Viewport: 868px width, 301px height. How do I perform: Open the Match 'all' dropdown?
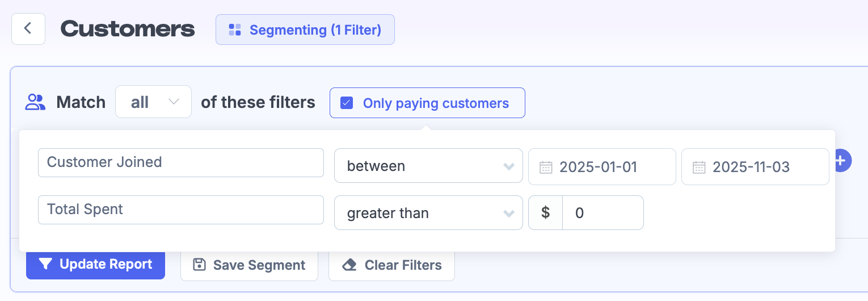pos(153,102)
